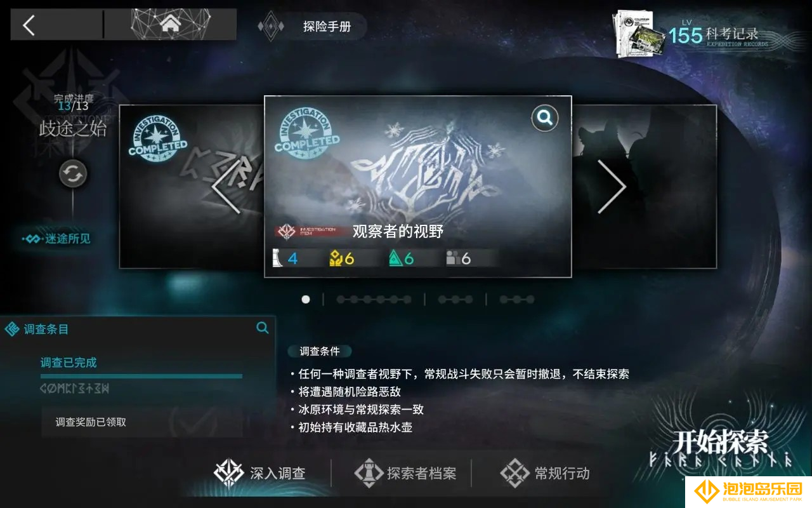Jump to the last three-dot page group
Viewport: 812px width, 508px height.
(516, 299)
